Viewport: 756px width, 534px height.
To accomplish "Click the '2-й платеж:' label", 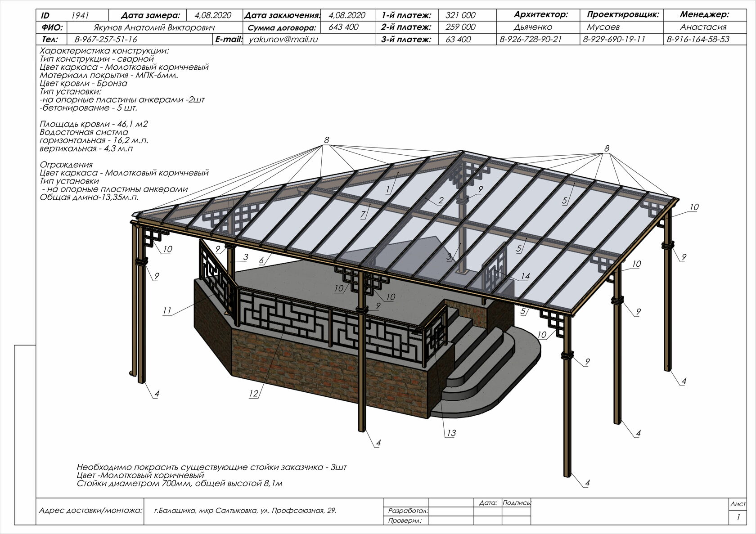I will click(x=406, y=27).
